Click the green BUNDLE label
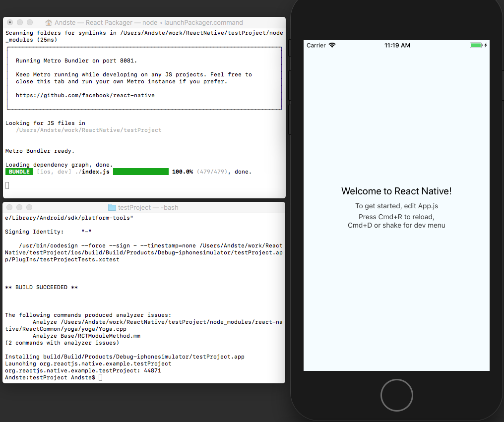This screenshot has height=422, width=504. [x=19, y=172]
